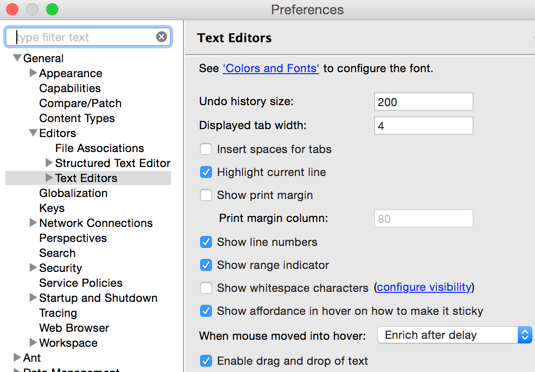The image size is (535, 372).
Task: Enable Show print margin checkbox
Action: click(206, 195)
